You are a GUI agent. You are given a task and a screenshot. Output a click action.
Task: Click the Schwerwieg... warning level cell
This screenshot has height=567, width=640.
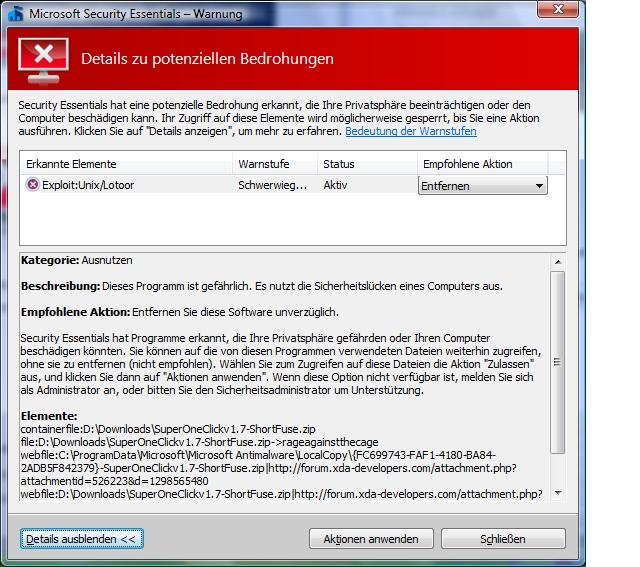[x=273, y=185]
